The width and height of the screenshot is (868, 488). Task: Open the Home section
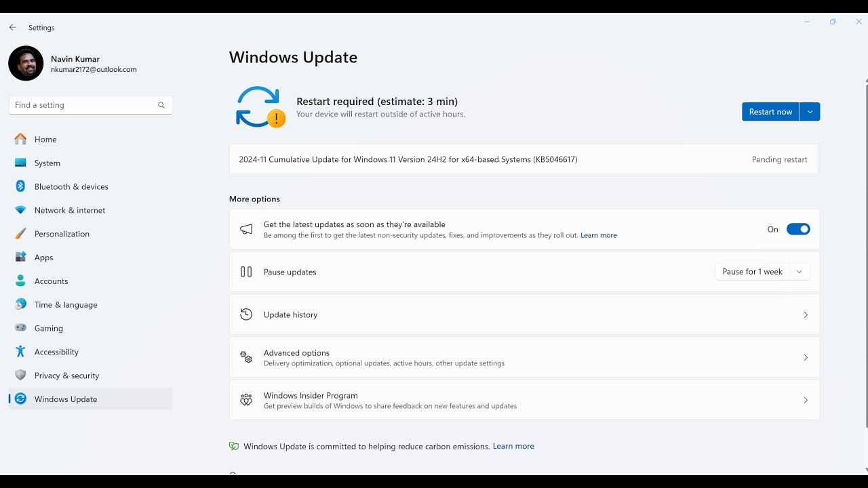90,139
